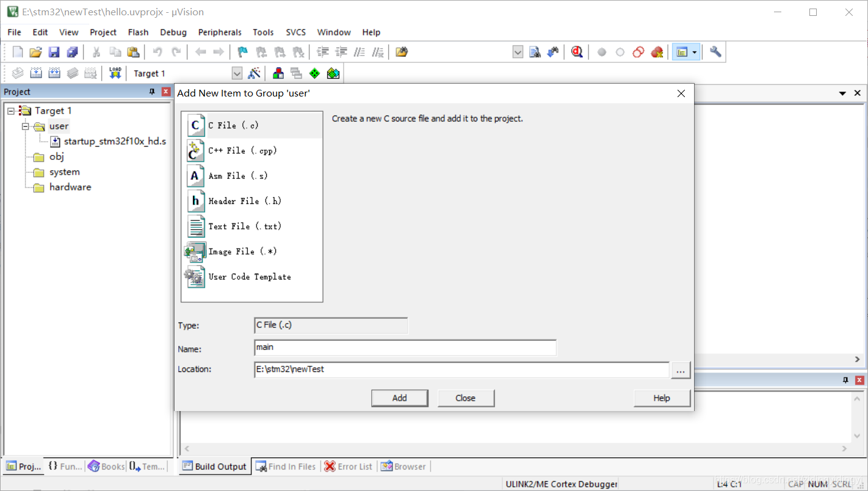Click the Paste clipboard icon
The height and width of the screenshot is (491, 868).
click(133, 53)
